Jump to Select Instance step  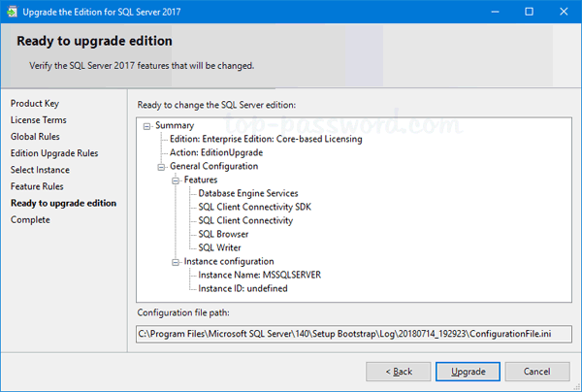click(40, 170)
